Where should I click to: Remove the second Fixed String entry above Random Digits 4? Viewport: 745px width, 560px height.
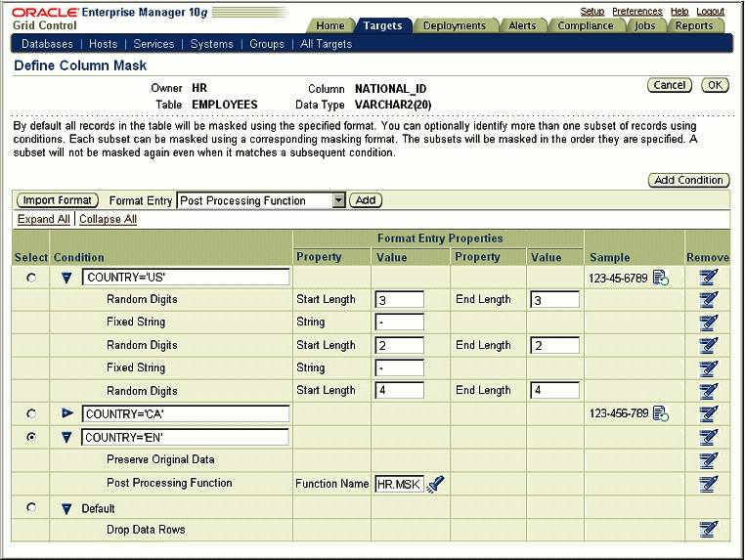pyautogui.click(x=708, y=368)
